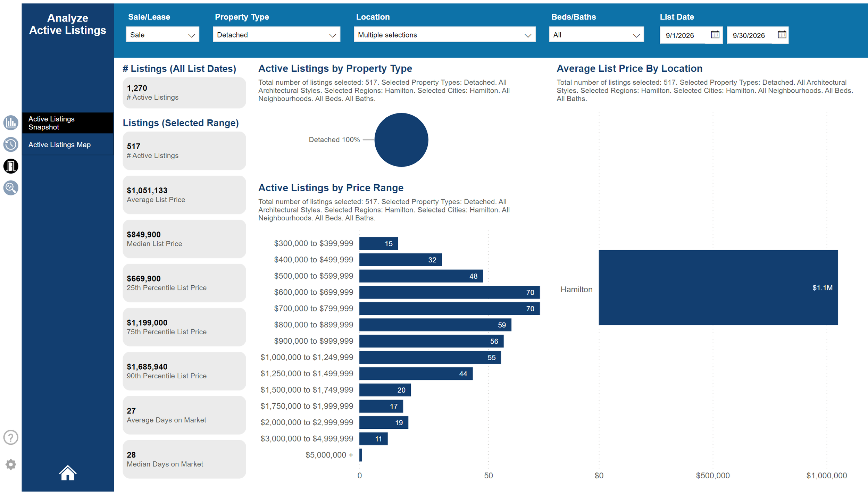Screen dimensions: 868x495
Task: Select the active listings door icon
Action: point(11,166)
